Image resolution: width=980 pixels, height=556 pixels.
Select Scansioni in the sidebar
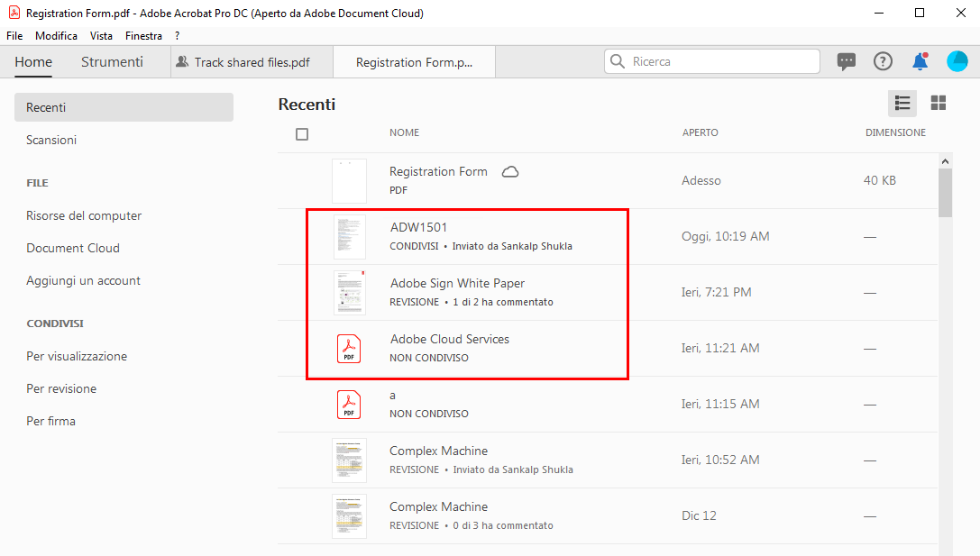tap(51, 140)
